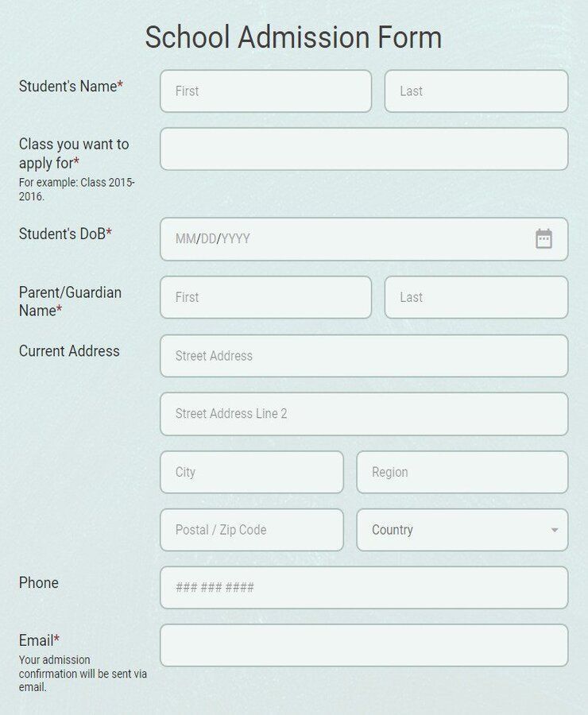The image size is (588, 715).
Task: Expand the Country dropdown arrow
Action: [554, 530]
